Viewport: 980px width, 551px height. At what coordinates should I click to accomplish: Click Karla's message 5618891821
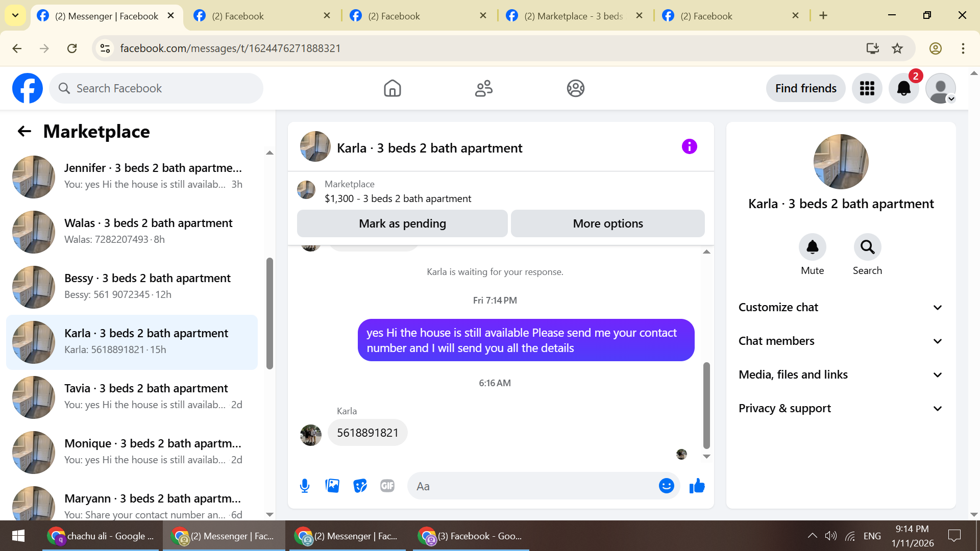pyautogui.click(x=367, y=433)
